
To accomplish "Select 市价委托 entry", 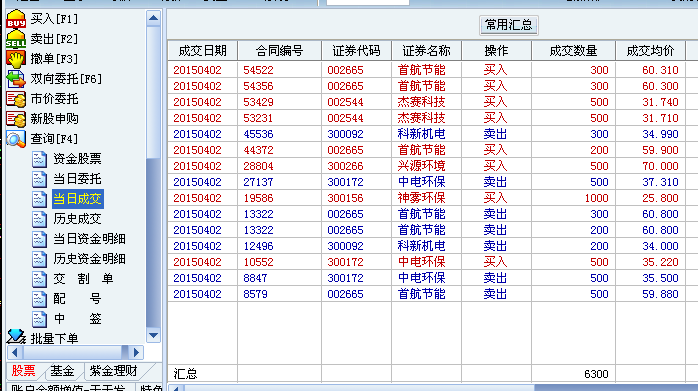I will coord(54,99).
